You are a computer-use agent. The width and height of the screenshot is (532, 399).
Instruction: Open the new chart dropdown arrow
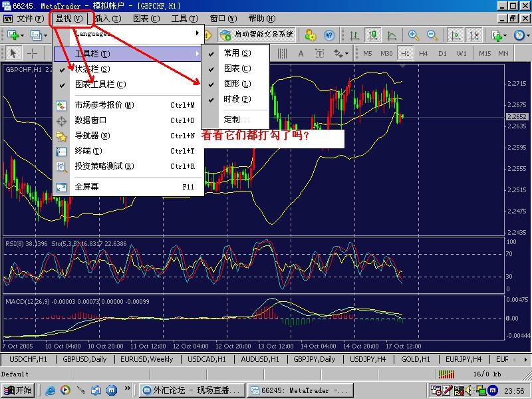(22, 36)
